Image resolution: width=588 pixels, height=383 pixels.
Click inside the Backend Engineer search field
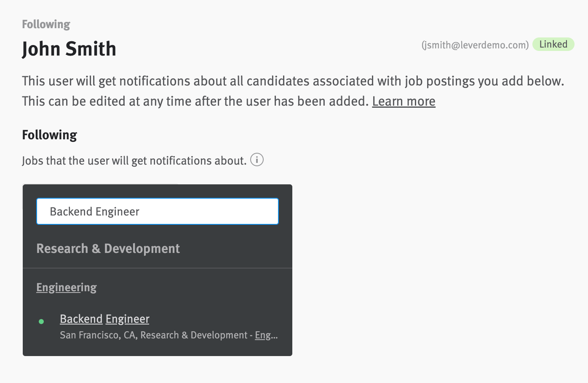157,211
